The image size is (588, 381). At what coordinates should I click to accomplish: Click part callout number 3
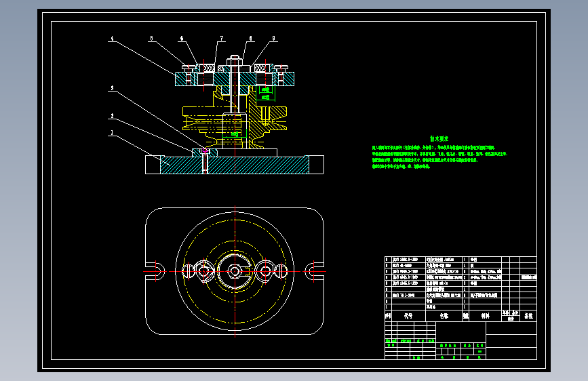tap(112, 88)
